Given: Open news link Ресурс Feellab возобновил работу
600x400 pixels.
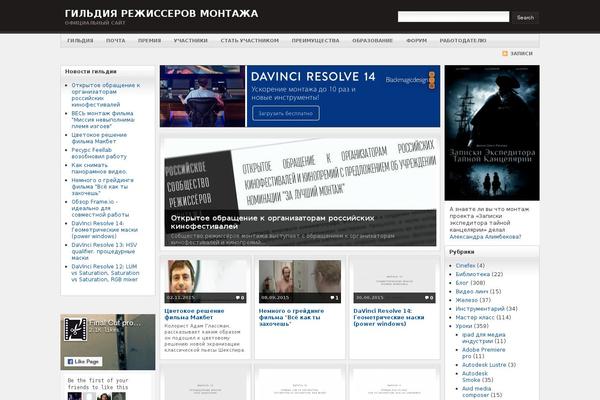Looking at the screenshot, I should (99, 153).
